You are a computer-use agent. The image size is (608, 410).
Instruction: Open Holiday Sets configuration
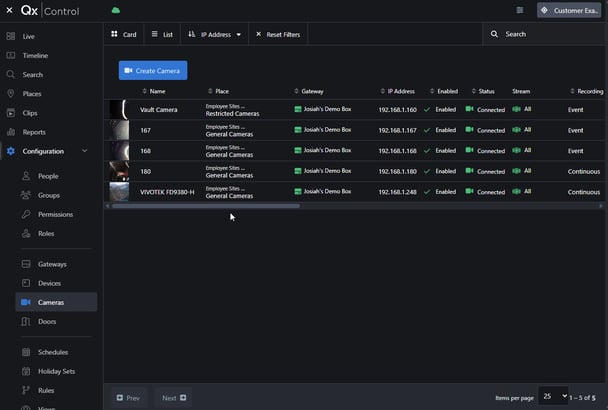pos(56,371)
